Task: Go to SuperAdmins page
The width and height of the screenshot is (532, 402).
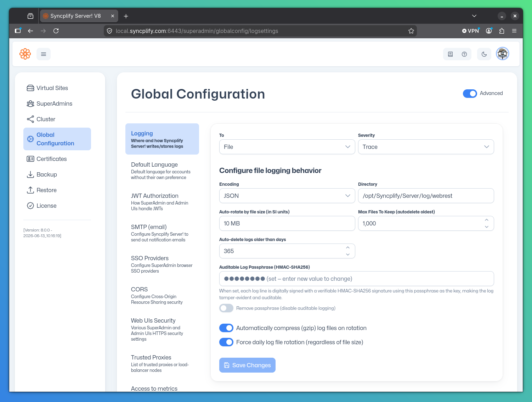Action: (57, 104)
